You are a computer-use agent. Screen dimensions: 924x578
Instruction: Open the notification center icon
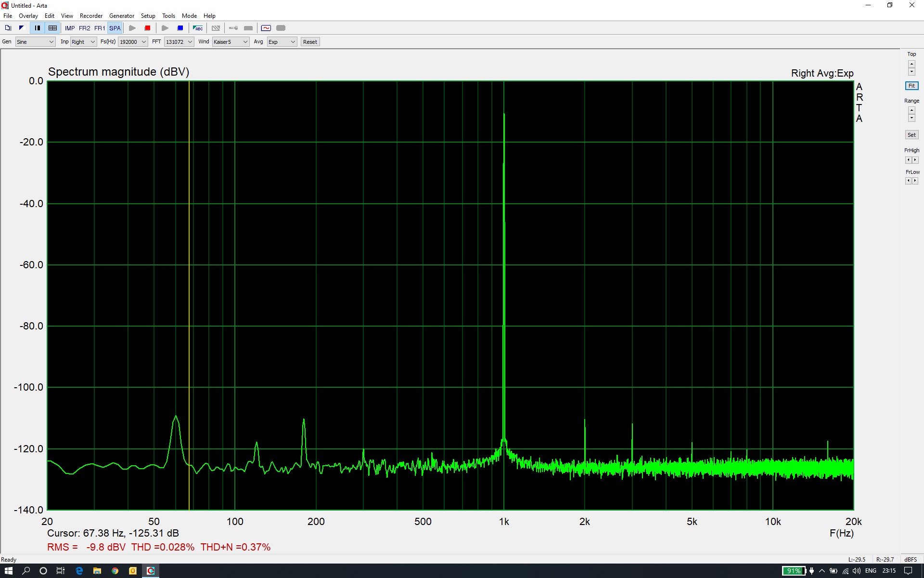(x=908, y=571)
